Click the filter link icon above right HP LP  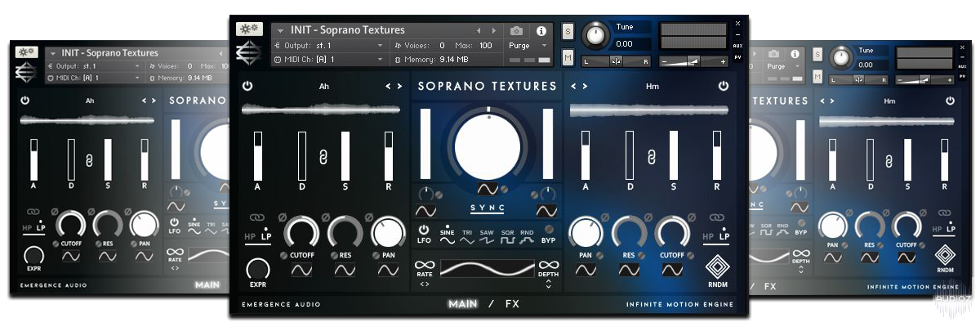tap(717, 218)
